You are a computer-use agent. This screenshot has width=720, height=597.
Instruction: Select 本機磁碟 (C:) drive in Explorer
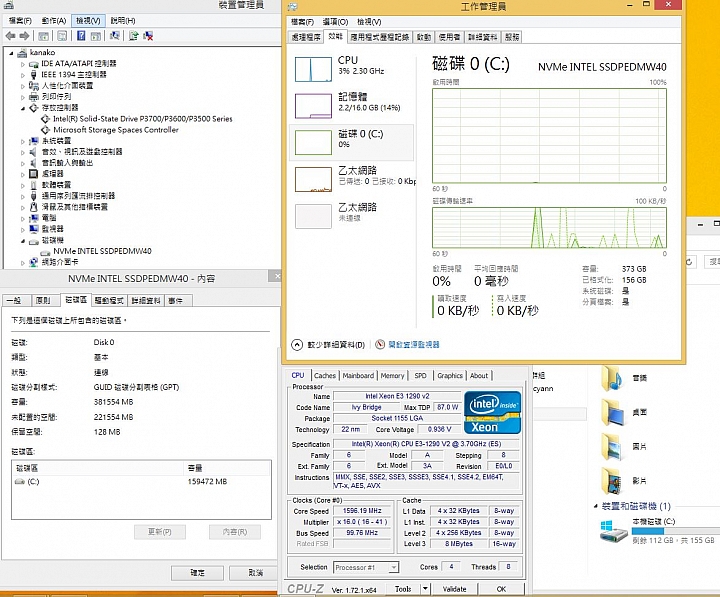click(658, 531)
